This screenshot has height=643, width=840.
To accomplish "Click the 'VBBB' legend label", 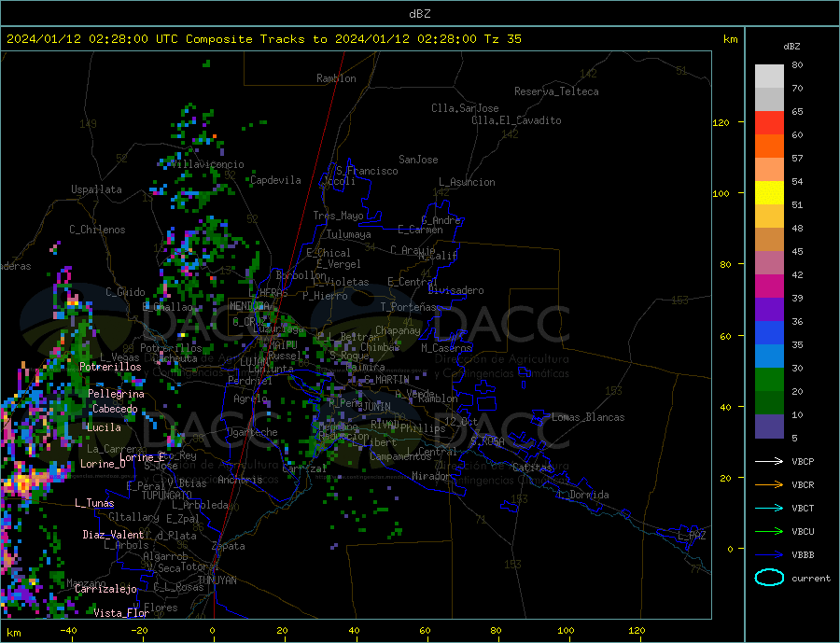I will [x=803, y=555].
